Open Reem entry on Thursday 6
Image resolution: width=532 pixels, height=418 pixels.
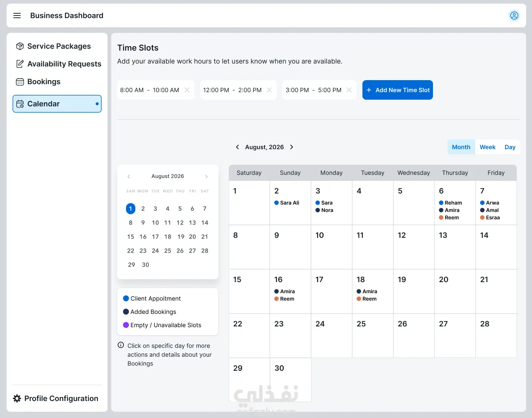point(449,217)
